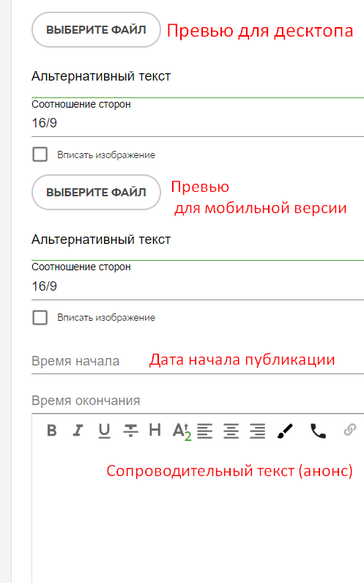
Task: Align text right in editor
Action: point(257,431)
